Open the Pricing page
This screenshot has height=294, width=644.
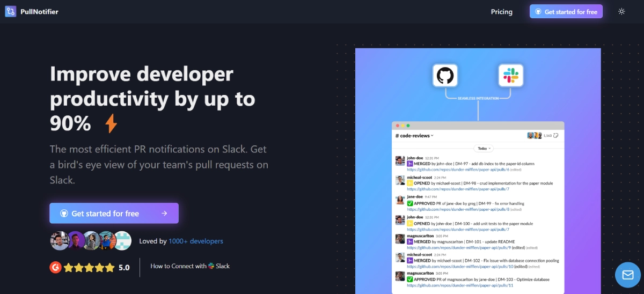tap(501, 12)
